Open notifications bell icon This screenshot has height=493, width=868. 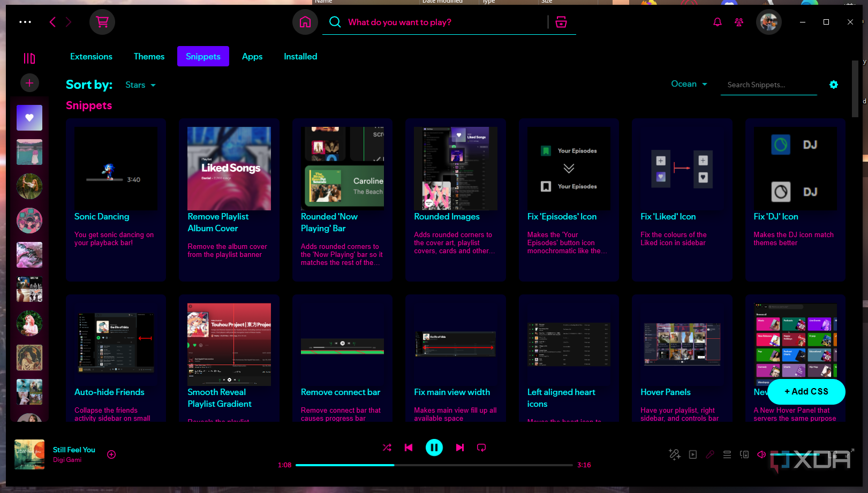pos(718,22)
